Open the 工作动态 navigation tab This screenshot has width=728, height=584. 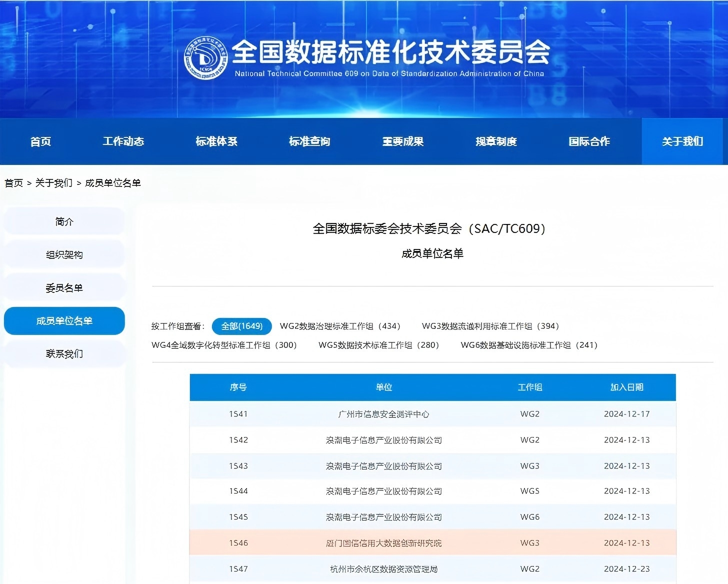(x=123, y=141)
